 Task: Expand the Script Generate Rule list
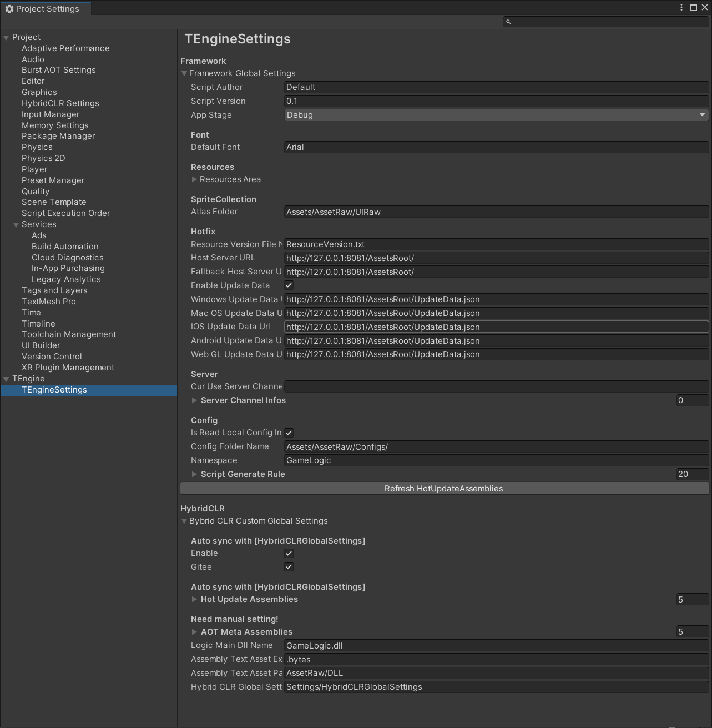click(194, 474)
